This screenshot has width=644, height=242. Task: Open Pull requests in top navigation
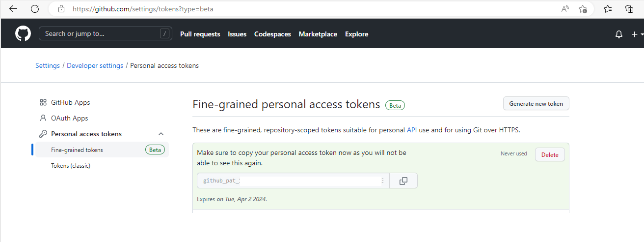[200, 34]
